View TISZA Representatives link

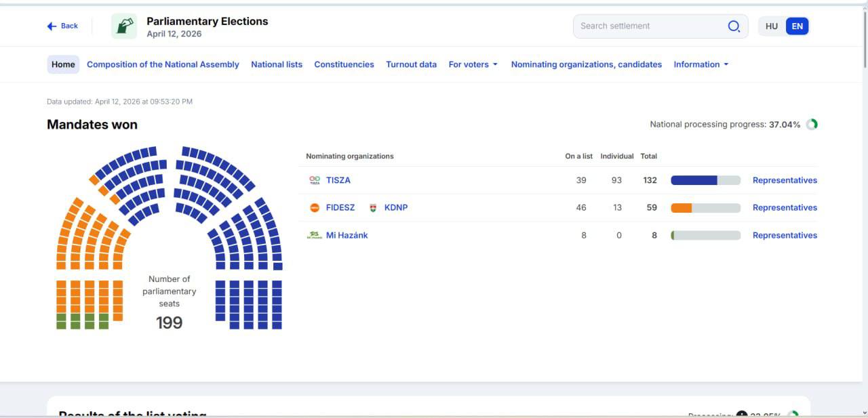(785, 180)
